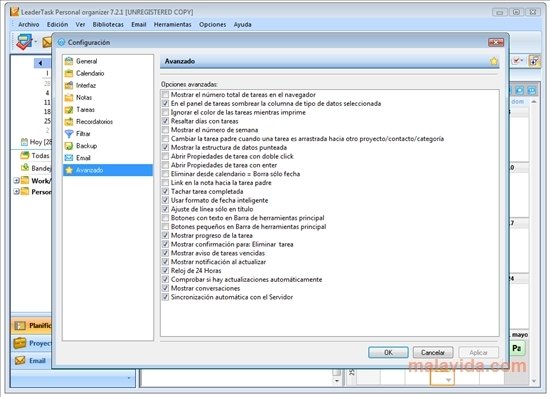Click the Hoy calendar icon in main window
This screenshot has height=397, width=550.
tap(24, 142)
